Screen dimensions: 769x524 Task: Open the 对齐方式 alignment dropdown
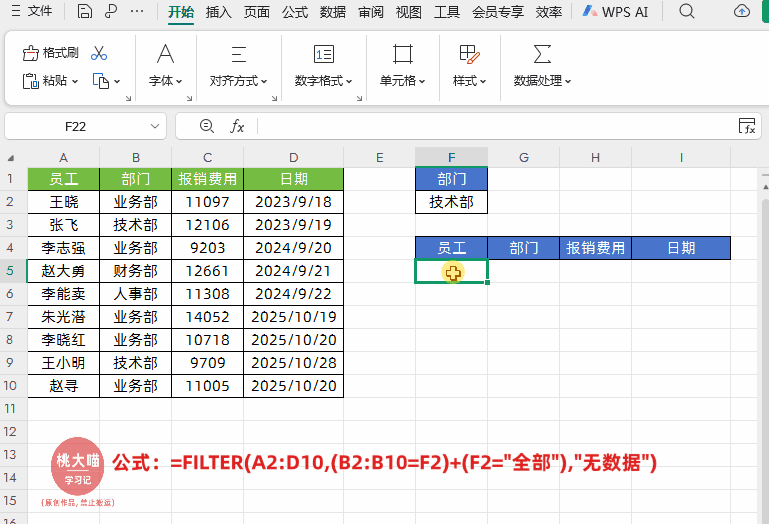tap(238, 81)
